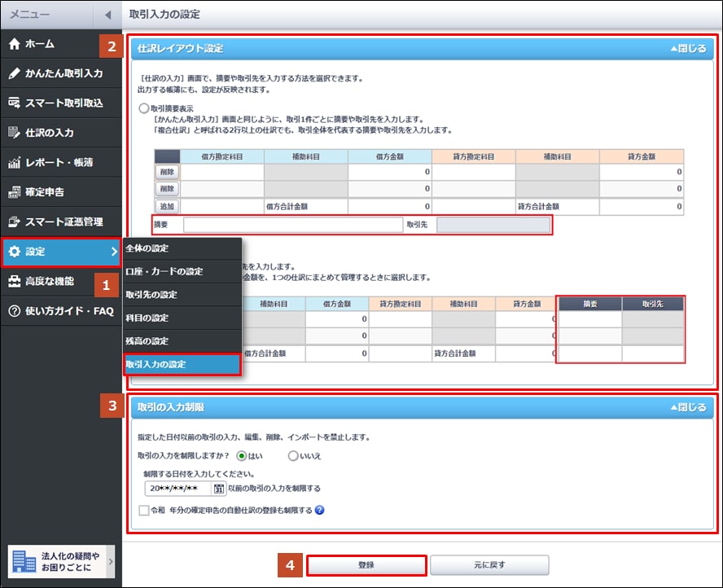The image size is (723, 588).
Task: Open 仕訳の入力 in the sidebar
Action: point(61,133)
